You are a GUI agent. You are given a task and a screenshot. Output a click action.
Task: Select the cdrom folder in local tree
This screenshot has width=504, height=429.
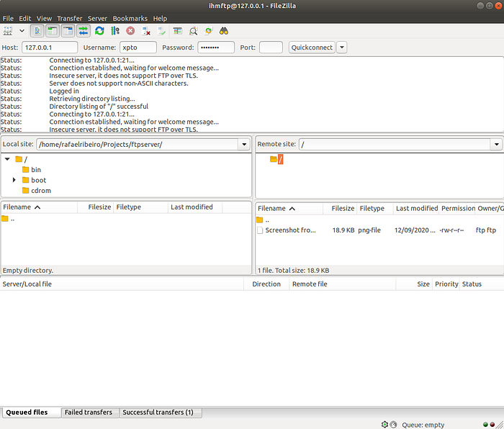[37, 191]
